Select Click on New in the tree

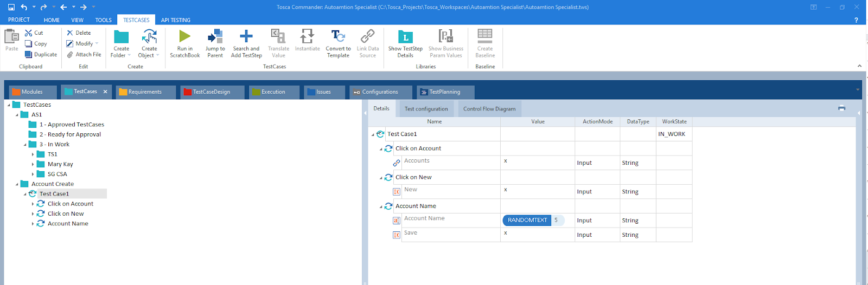pyautogui.click(x=66, y=214)
